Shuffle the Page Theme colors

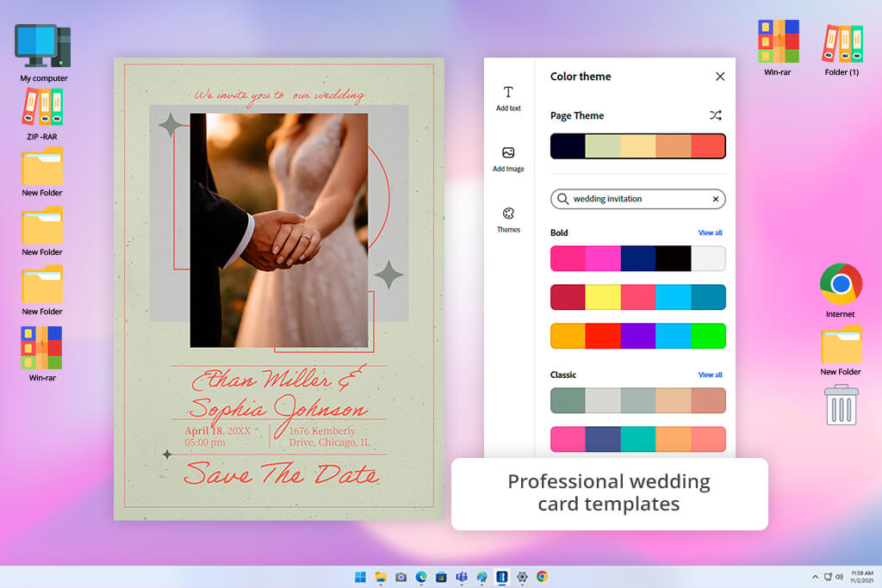pyautogui.click(x=715, y=115)
